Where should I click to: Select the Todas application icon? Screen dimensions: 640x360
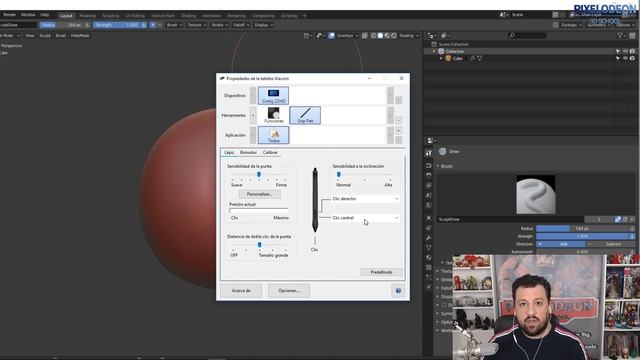(273, 135)
